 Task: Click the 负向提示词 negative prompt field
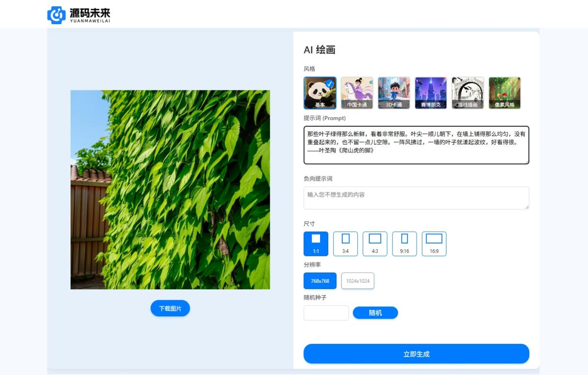tap(416, 198)
